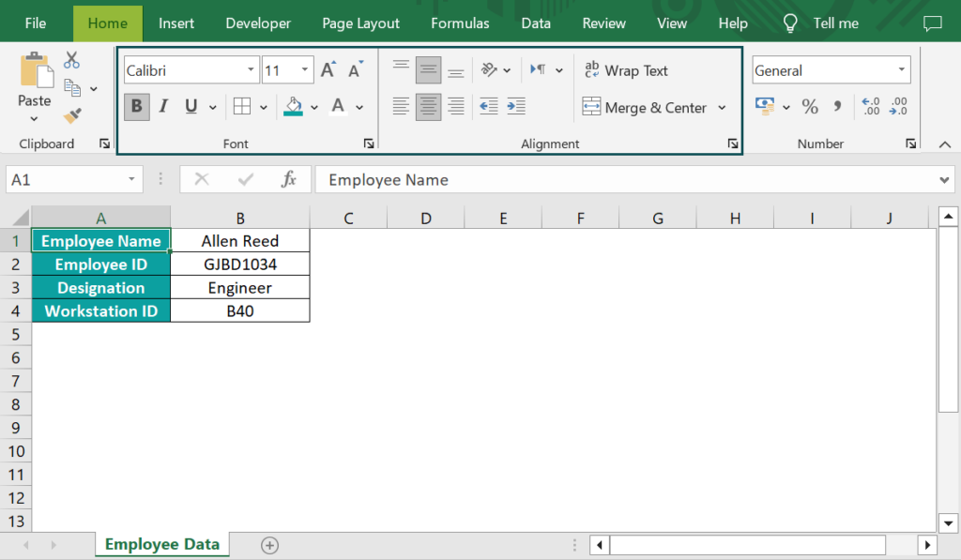Select the Format Painter icon
The width and height of the screenshot is (961, 560).
tap(71, 115)
